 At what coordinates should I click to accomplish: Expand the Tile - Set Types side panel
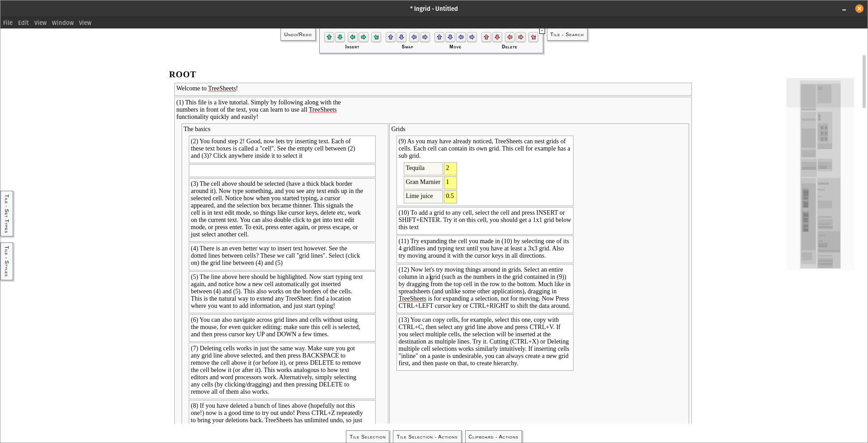[x=7, y=213]
